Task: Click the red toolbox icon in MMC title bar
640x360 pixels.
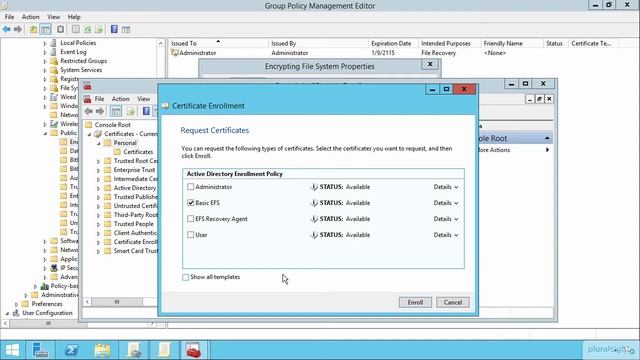Action: (87, 87)
